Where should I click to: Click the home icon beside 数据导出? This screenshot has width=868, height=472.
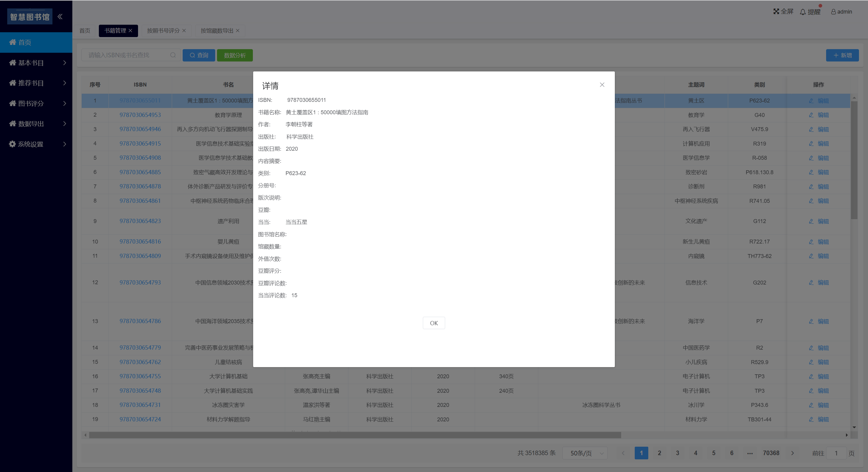point(12,124)
